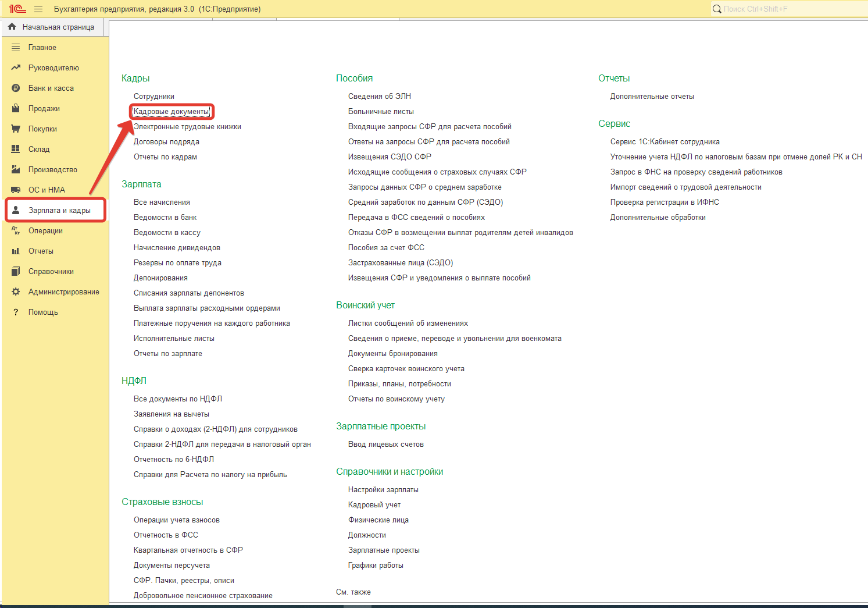868x608 pixels.
Task: Click the home icon on start page tab
Action: pos(12,27)
